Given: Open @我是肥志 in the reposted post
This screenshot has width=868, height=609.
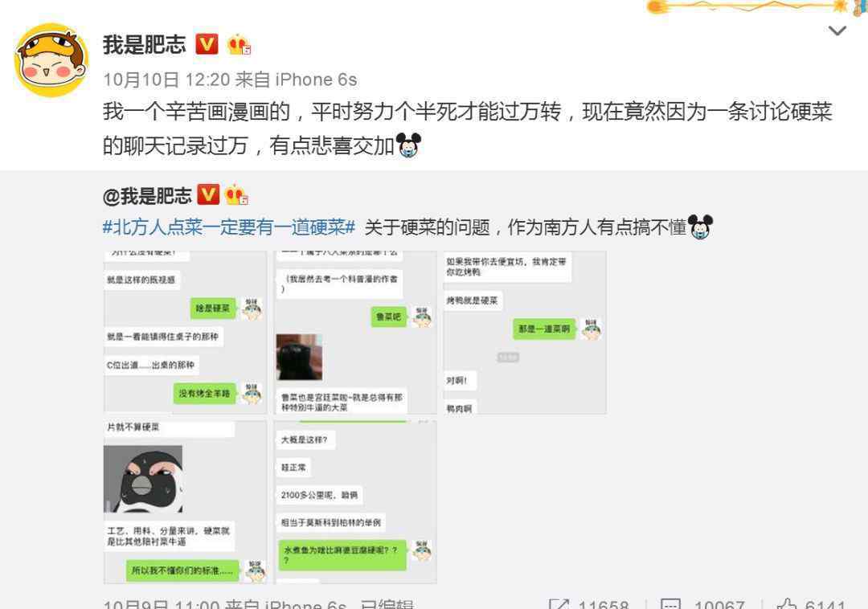Looking at the screenshot, I should (x=147, y=195).
